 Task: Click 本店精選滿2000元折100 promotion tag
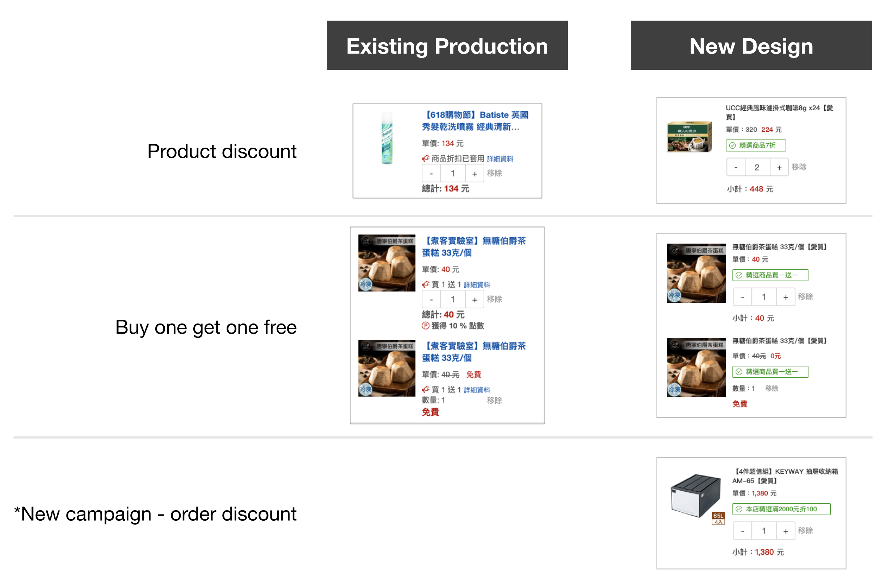tap(781, 509)
